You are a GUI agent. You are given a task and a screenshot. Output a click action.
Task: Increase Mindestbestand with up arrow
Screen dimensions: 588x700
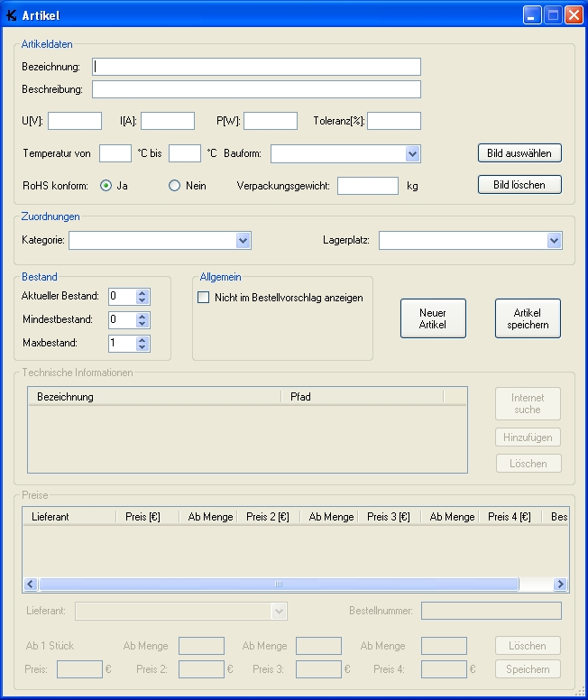coord(142,317)
